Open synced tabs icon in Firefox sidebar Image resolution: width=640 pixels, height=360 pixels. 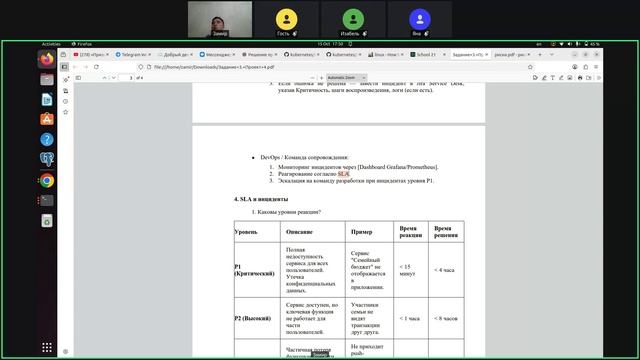pos(66,91)
